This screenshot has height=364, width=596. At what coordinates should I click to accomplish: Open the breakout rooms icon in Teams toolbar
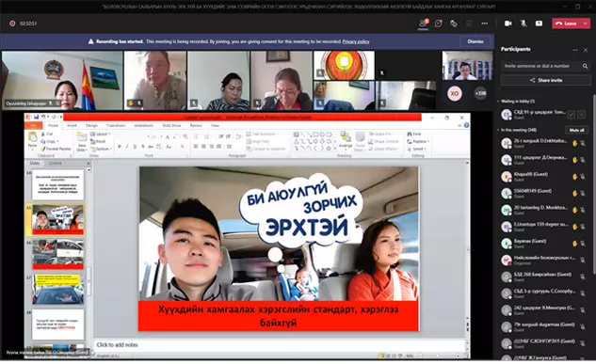point(454,24)
